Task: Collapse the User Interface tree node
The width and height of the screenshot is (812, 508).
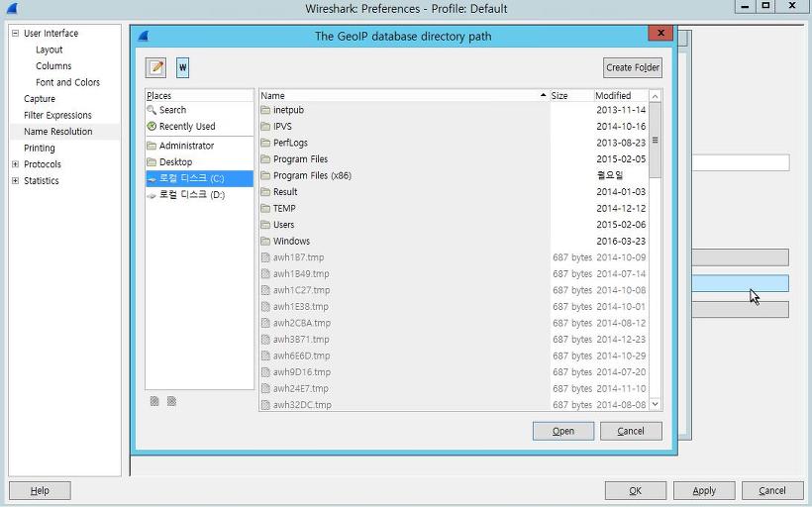Action: coord(15,33)
